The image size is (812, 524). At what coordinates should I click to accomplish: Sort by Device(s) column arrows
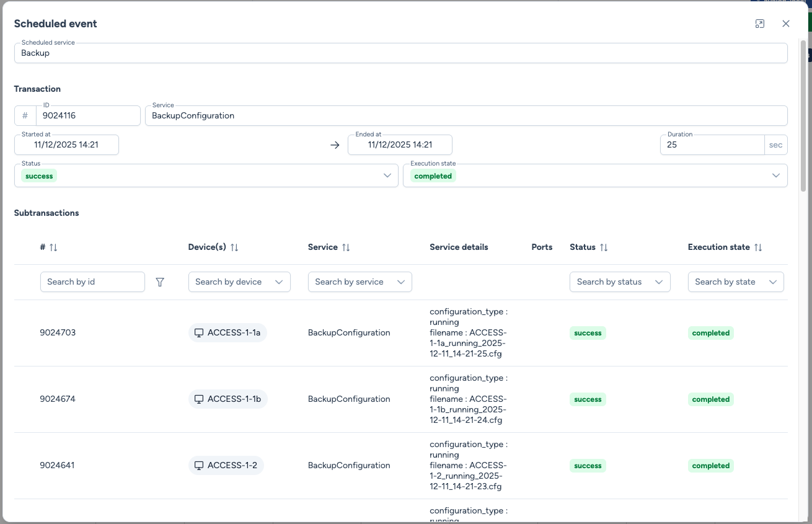[234, 247]
